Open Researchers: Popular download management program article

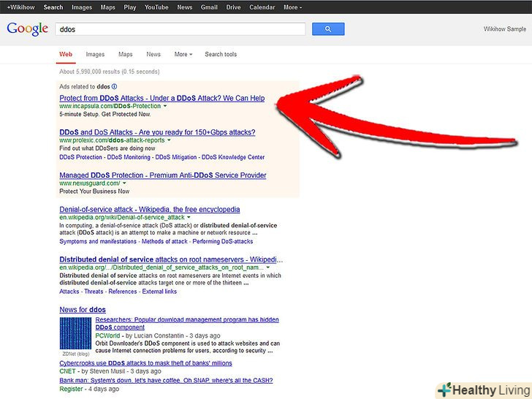point(187,323)
